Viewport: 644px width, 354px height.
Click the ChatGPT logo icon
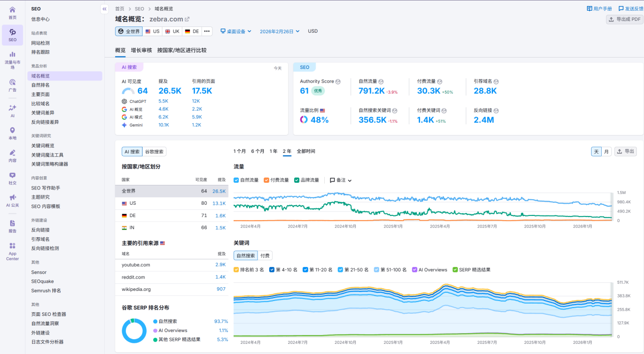point(124,101)
